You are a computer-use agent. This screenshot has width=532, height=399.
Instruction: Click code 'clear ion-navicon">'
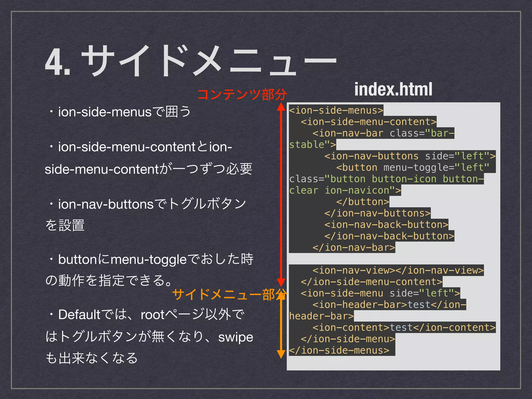[x=345, y=190]
